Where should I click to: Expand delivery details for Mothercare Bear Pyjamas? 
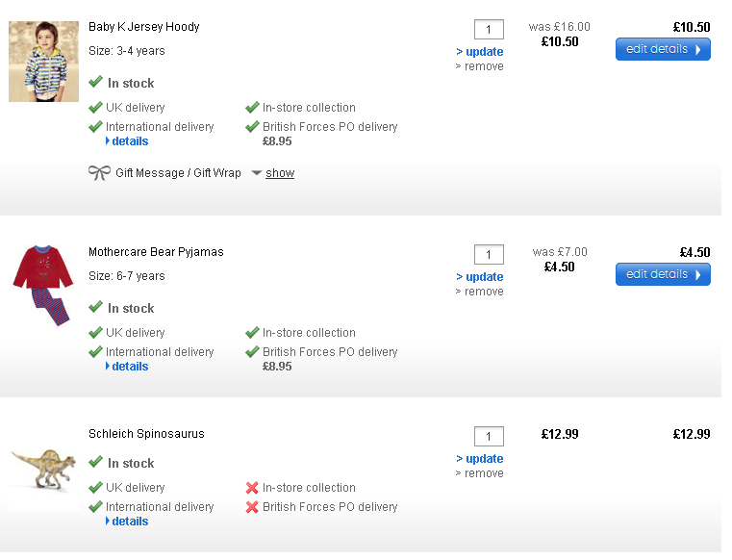coord(129,367)
